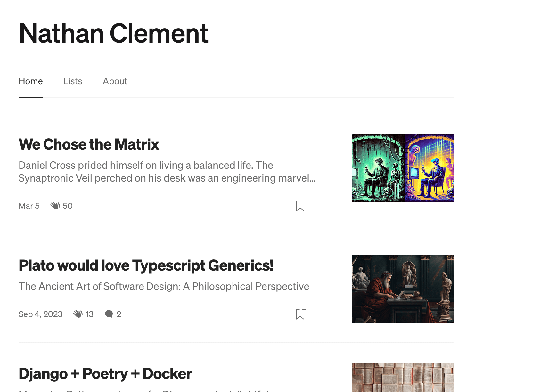Image resolution: width=540 pixels, height=392 pixels.
Task: Open the article We Chose the Matrix
Action: tap(88, 144)
